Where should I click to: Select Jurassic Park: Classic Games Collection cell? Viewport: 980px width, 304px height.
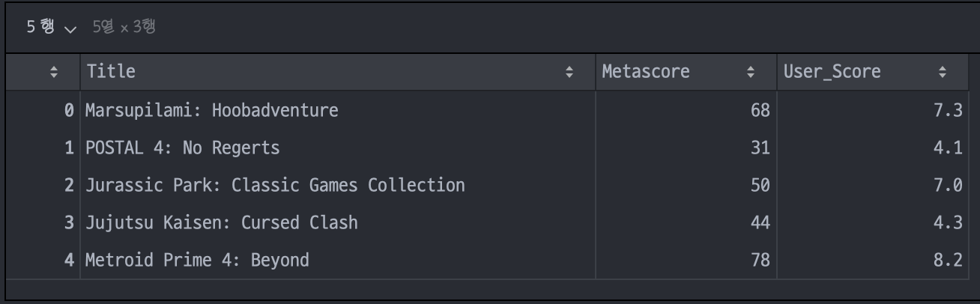pos(338,185)
